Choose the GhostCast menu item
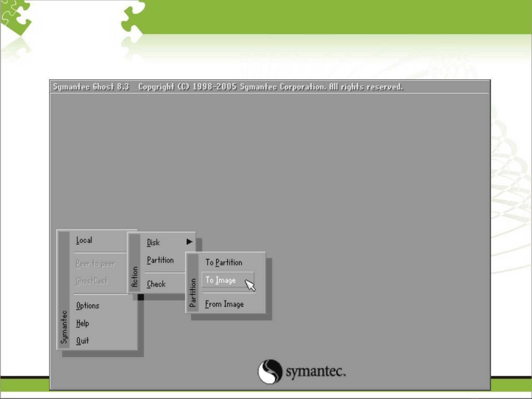The image size is (532, 399). click(x=92, y=281)
